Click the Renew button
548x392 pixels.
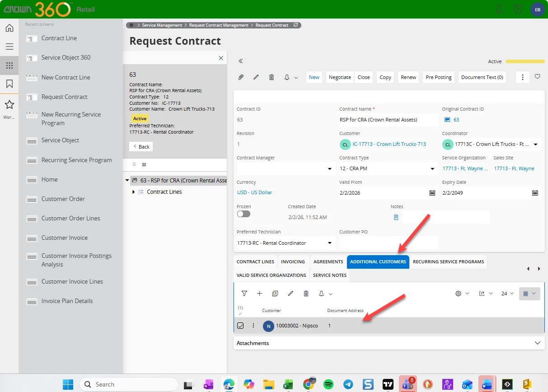click(408, 77)
